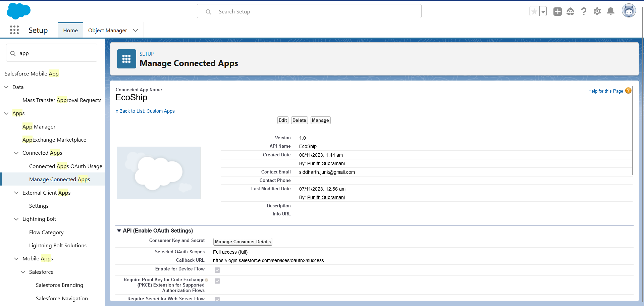644x306 pixels.
Task: Click into the Search Setup field
Action: pyautogui.click(x=309, y=12)
